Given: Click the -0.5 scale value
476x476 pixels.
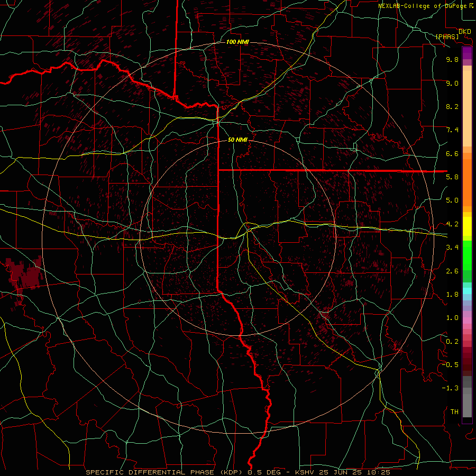Looking at the screenshot, I should click(x=450, y=365).
